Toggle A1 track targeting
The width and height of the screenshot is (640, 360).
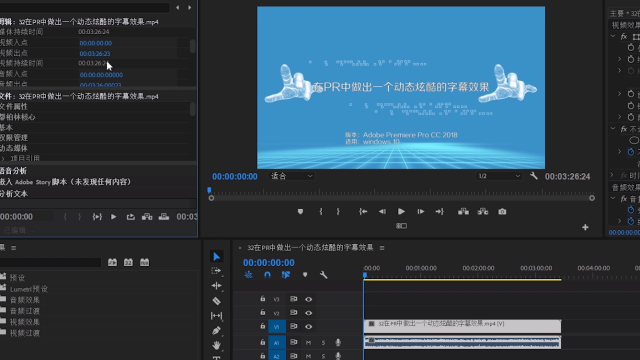(277, 343)
